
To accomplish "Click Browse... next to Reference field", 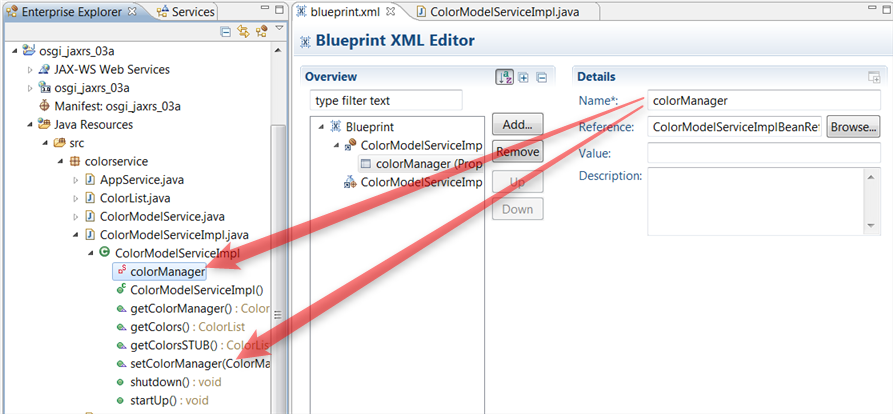I will pyautogui.click(x=852, y=127).
